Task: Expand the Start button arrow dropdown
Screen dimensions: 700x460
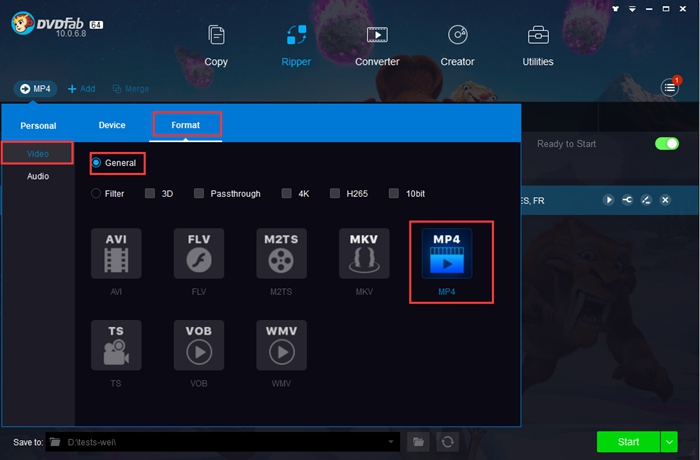Action: (669, 442)
